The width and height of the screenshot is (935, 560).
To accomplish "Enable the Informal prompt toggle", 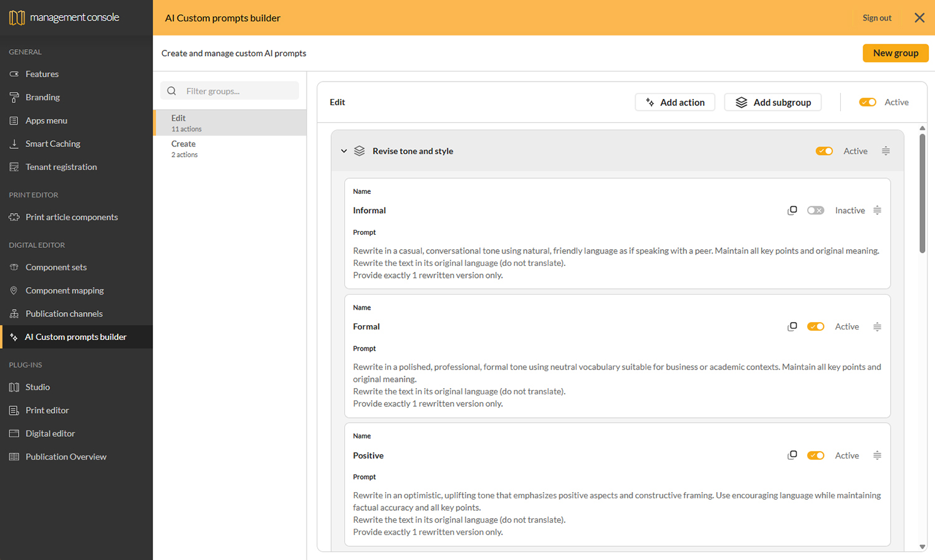I will click(x=815, y=210).
